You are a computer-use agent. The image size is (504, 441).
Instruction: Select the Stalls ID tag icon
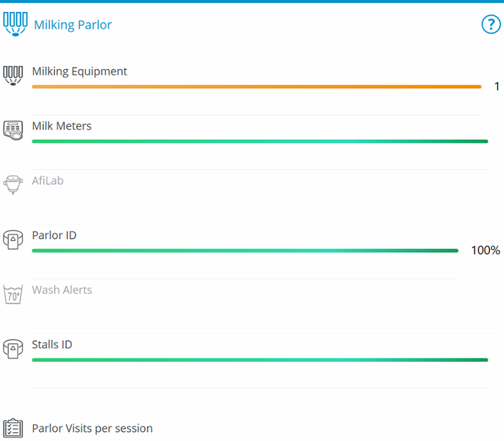(x=13, y=349)
